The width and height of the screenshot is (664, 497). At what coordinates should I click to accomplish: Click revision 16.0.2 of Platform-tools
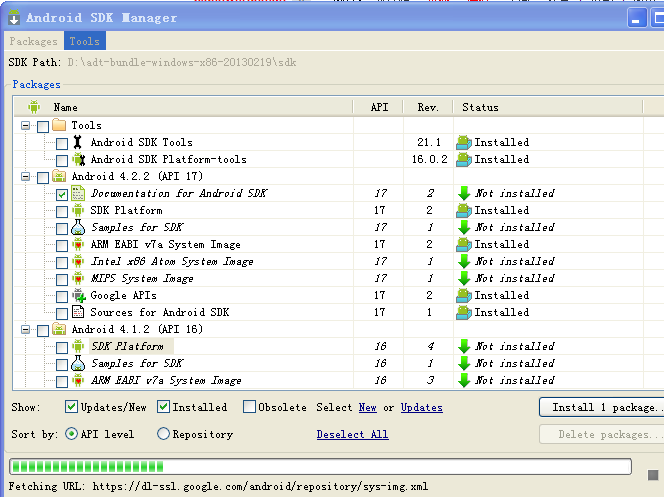(x=429, y=159)
